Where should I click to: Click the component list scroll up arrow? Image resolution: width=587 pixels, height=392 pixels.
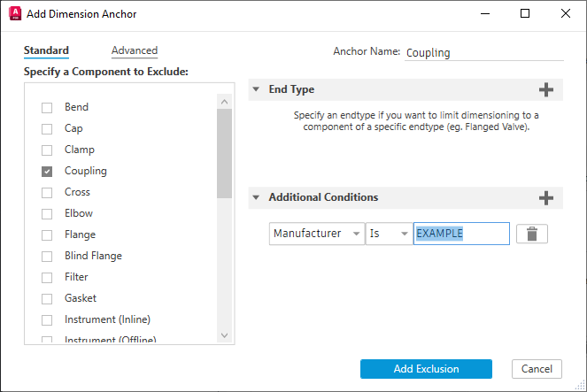(x=224, y=102)
